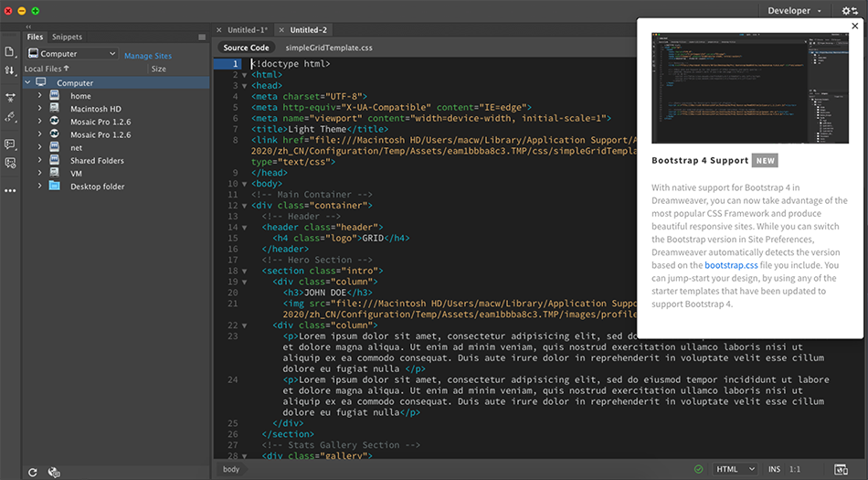Select Desktop folder in the file tree
Screen dimensions: 868x480
point(98,187)
